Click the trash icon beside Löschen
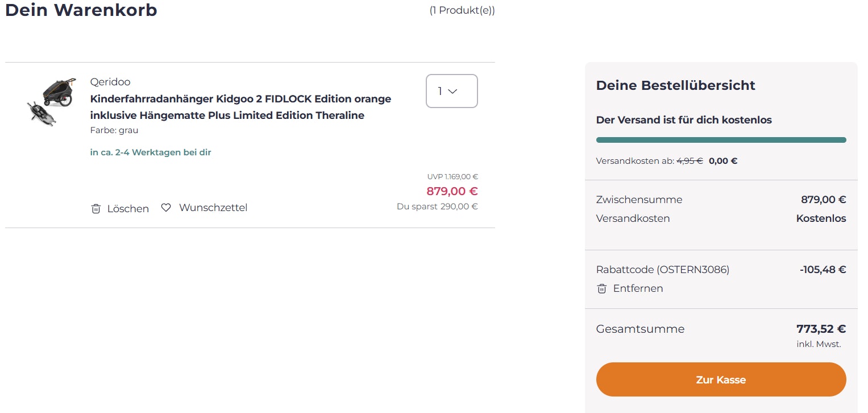The image size is (868, 413). pos(95,209)
